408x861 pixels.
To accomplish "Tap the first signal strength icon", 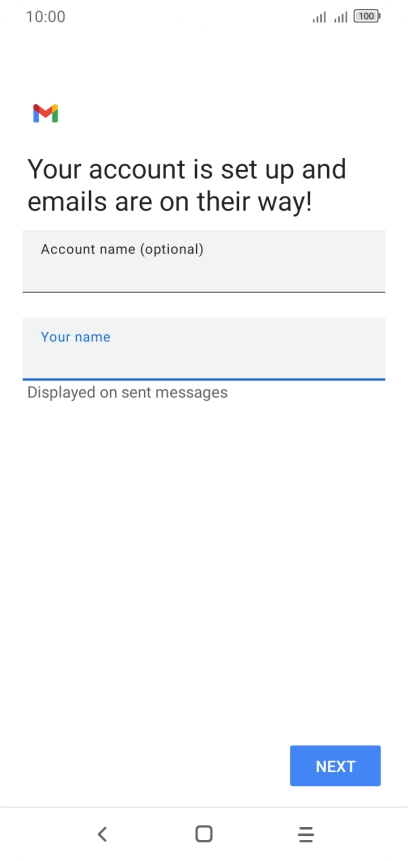I will 319,17.
